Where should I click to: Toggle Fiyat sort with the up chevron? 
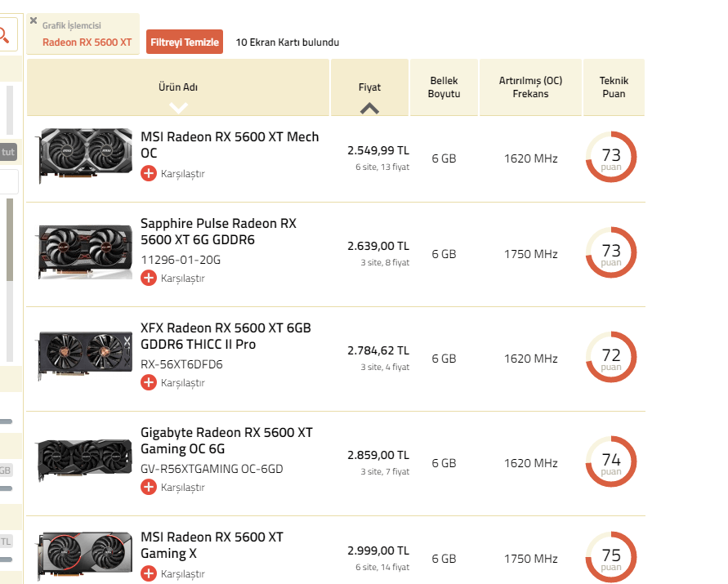[369, 107]
